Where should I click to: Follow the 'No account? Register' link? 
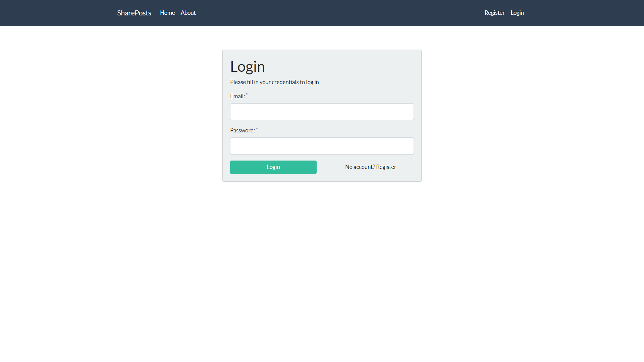click(x=370, y=167)
